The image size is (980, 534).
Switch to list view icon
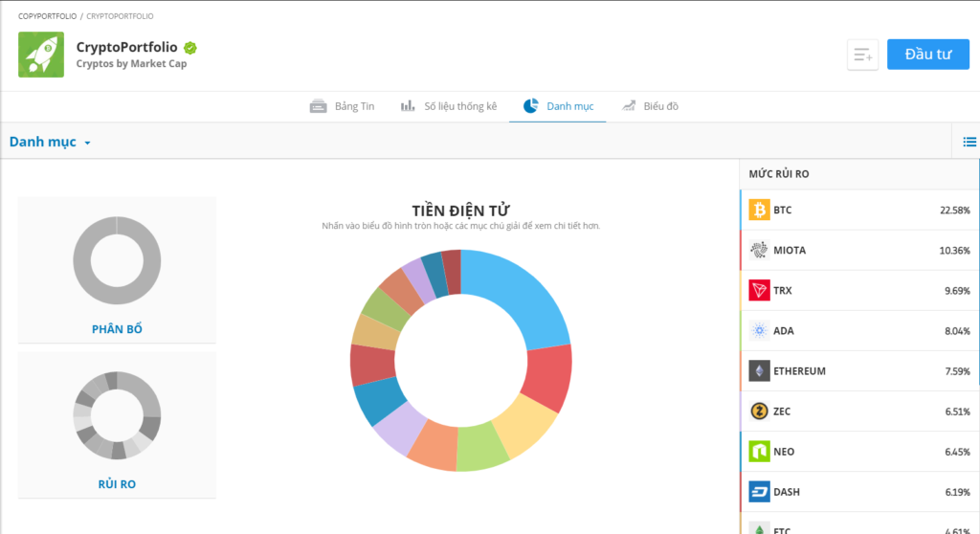pyautogui.click(x=969, y=142)
